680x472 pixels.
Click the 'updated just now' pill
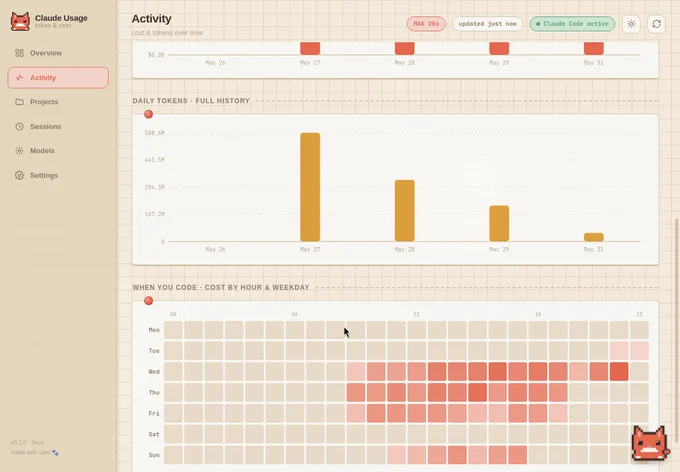(x=487, y=24)
